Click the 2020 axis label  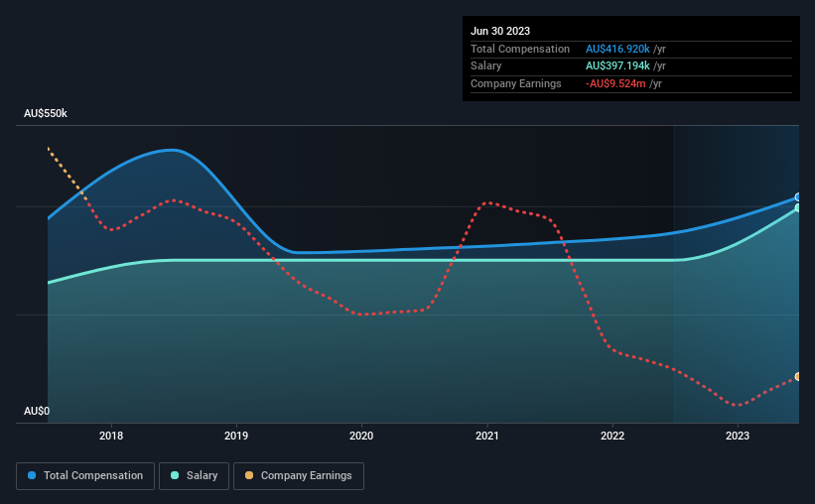(x=361, y=436)
